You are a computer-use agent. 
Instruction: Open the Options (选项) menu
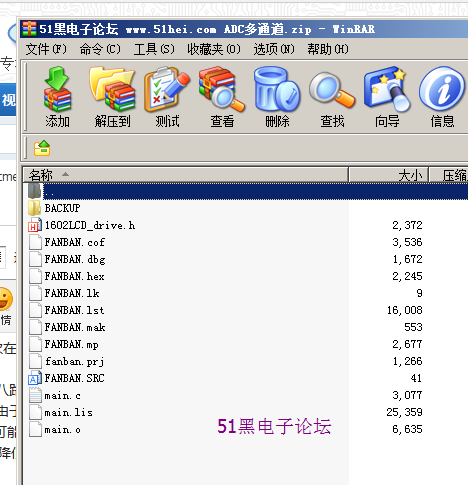click(x=274, y=49)
